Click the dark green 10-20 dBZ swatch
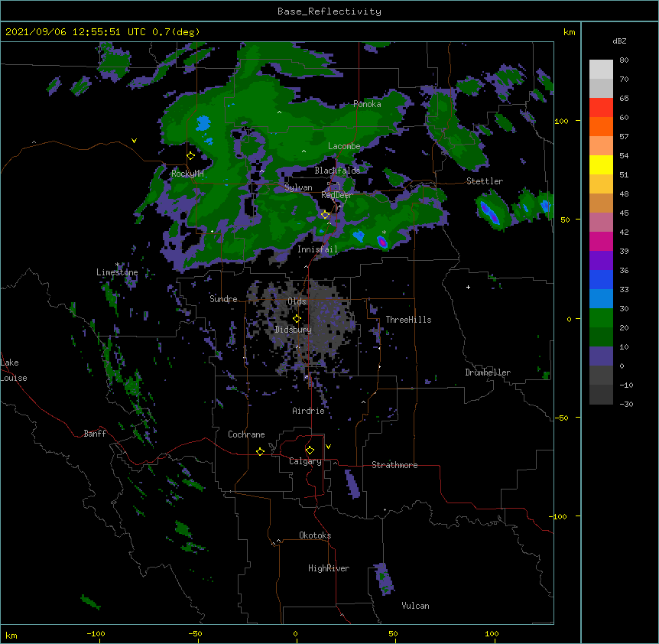 click(601, 337)
